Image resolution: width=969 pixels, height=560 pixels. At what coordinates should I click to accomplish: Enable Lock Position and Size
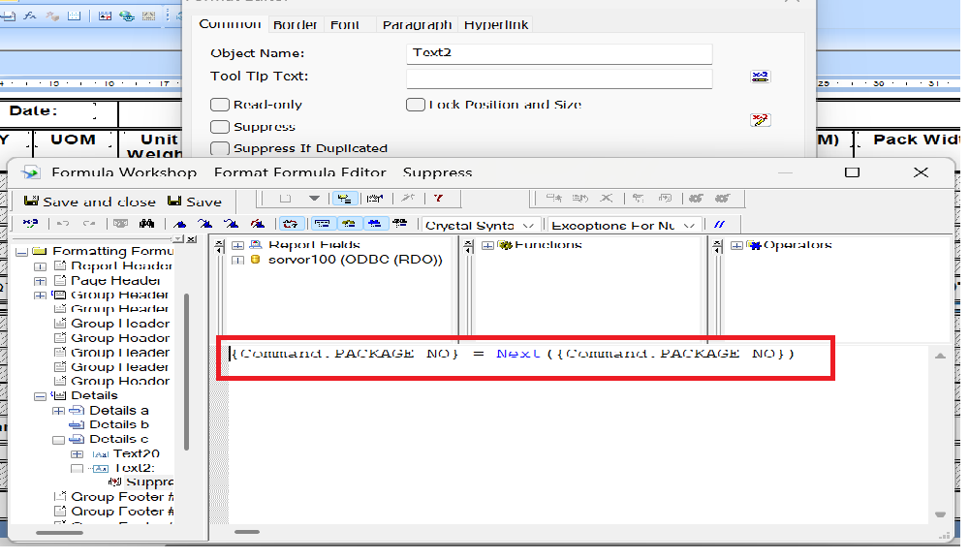tap(416, 105)
